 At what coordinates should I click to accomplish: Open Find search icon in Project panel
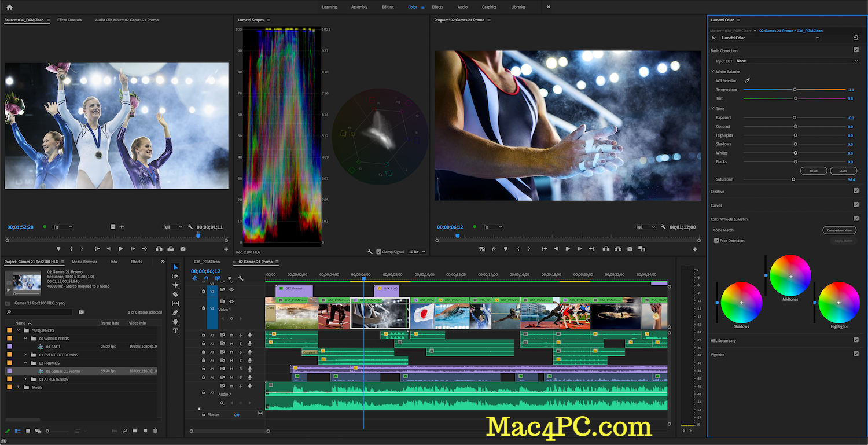tap(125, 431)
